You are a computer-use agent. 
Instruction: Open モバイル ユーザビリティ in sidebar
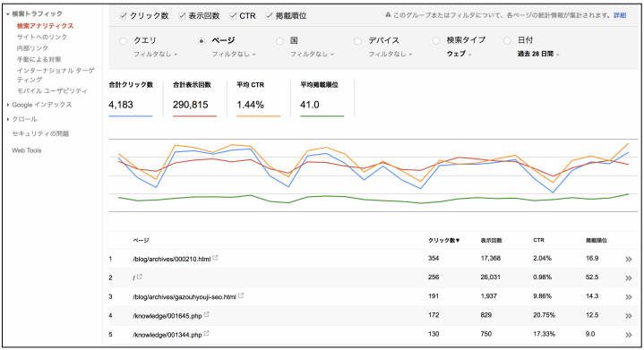coord(52,90)
